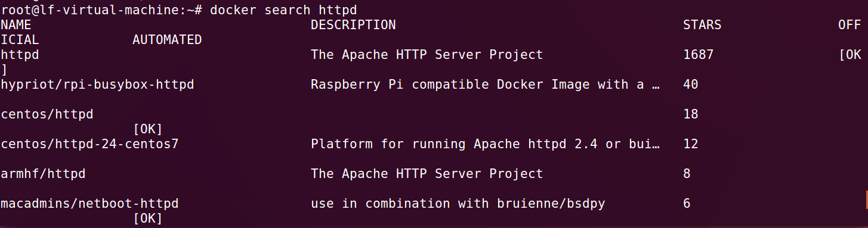The width and height of the screenshot is (868, 228).
Task: Click the 'docker search httpd' command text
Action: click(284, 10)
